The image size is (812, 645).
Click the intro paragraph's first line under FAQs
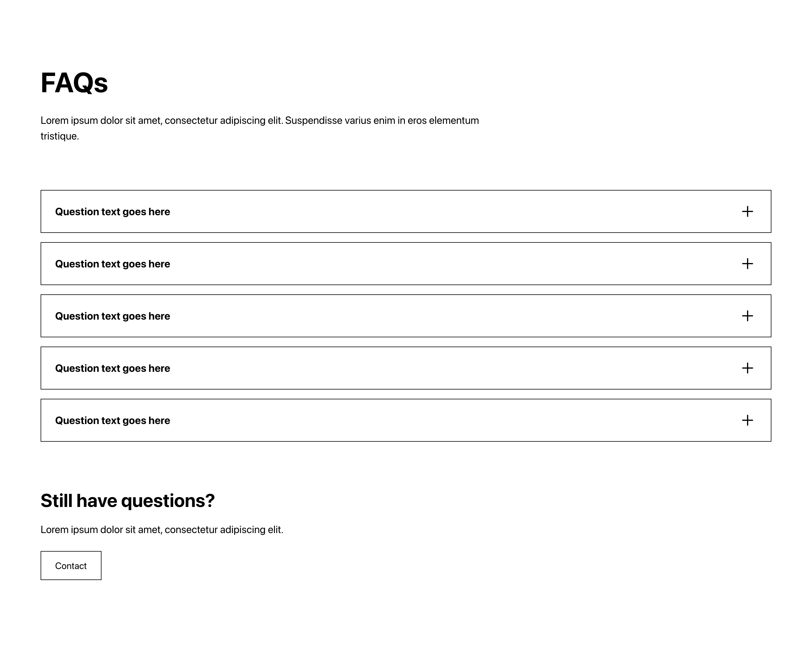(x=260, y=121)
